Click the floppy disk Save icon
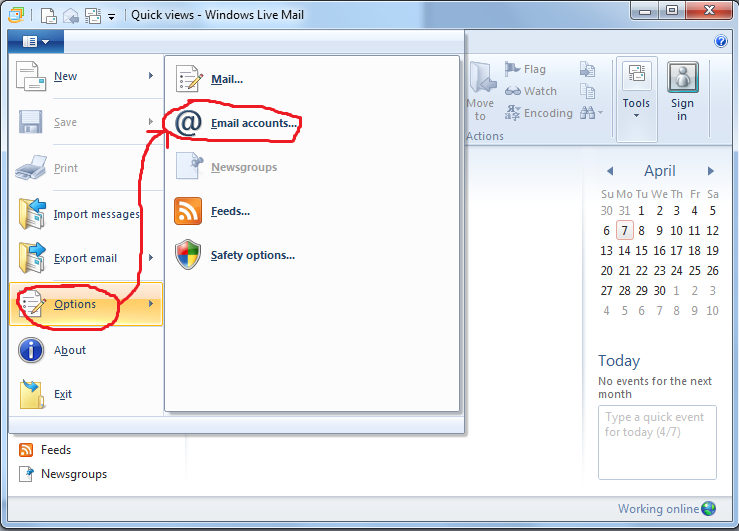Image resolution: width=739 pixels, height=531 pixels. point(31,122)
